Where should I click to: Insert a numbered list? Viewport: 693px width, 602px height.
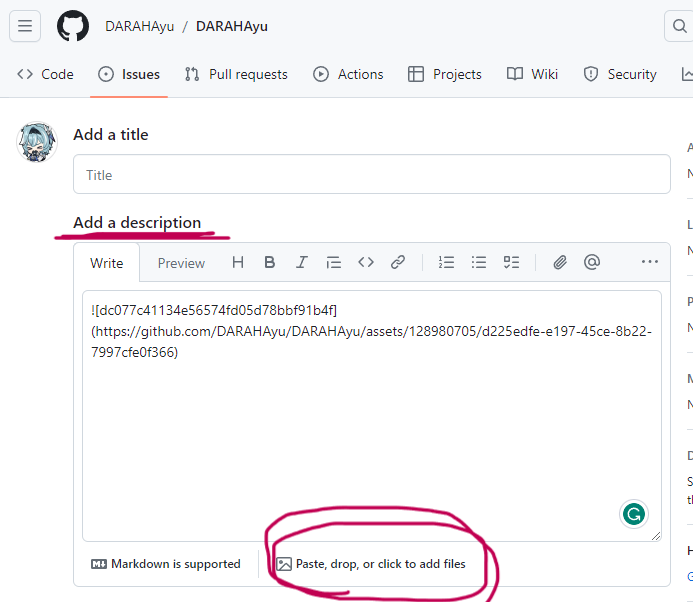coord(446,263)
